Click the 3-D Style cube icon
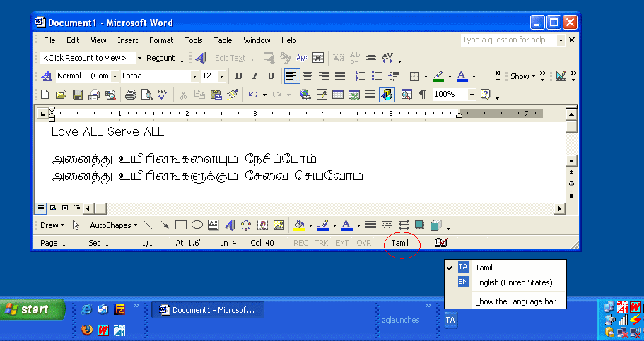 pyautogui.click(x=435, y=225)
